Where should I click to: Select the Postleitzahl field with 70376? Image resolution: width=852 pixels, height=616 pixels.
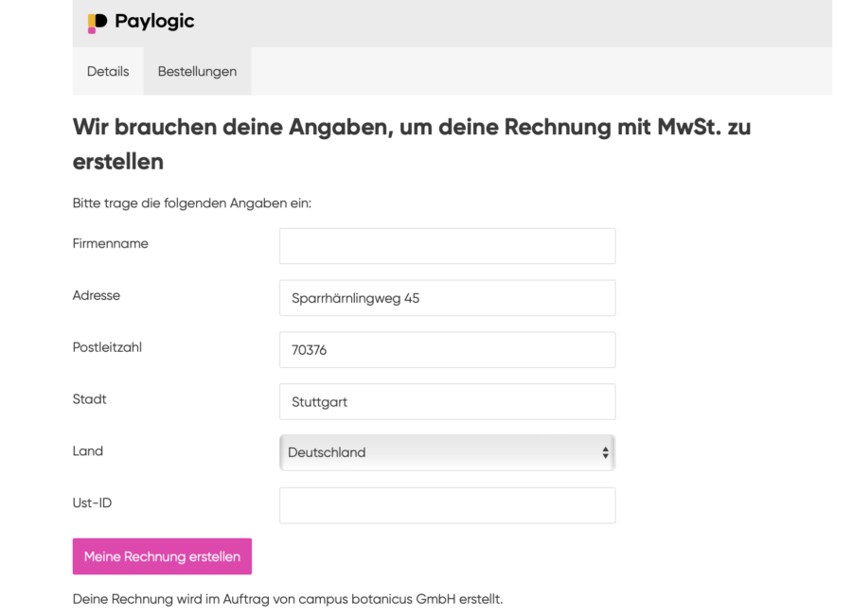[447, 350]
